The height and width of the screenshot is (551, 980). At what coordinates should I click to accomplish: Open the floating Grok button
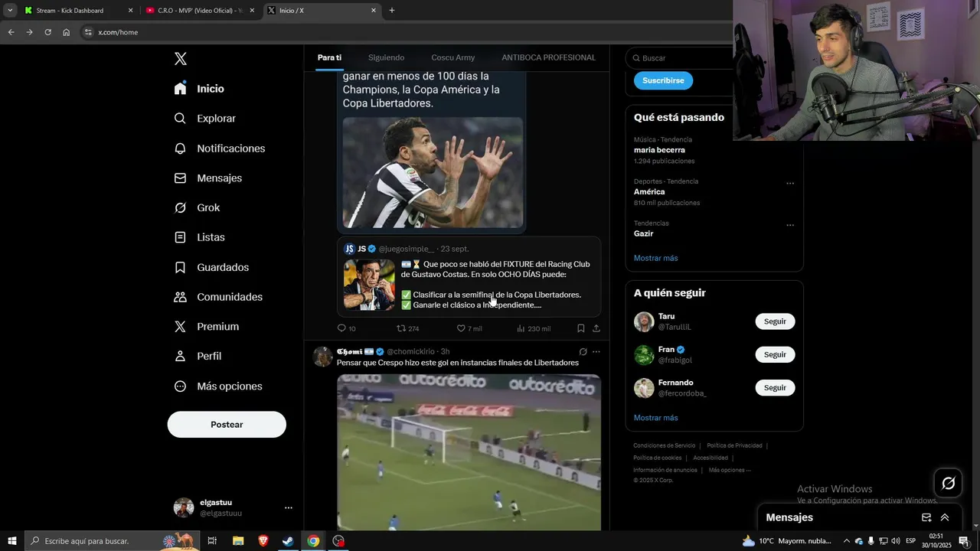tap(948, 483)
